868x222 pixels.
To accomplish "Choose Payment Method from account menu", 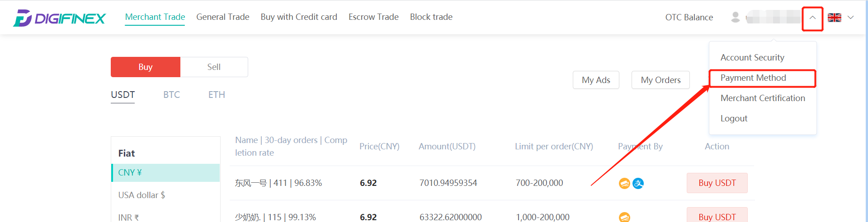I will point(753,78).
